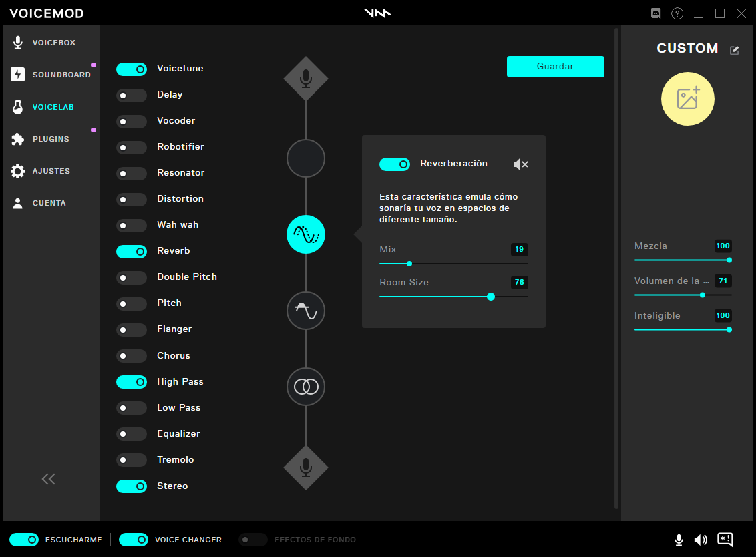Open the help question mark icon

(x=677, y=13)
